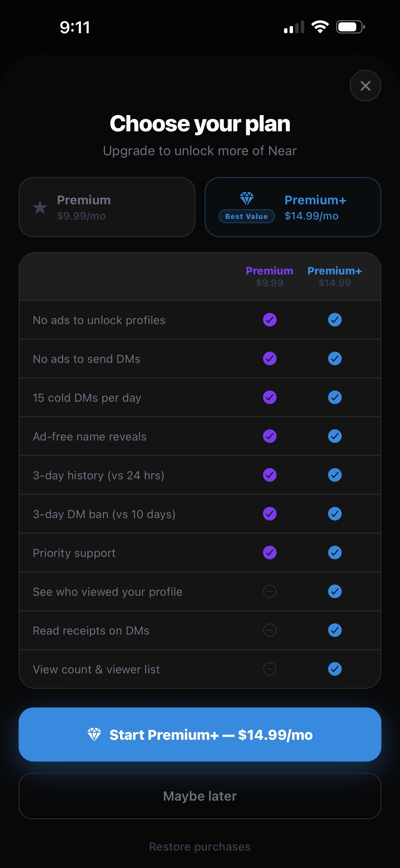Select the Premium+ $14.99/mo plan card
400x868 pixels.
coord(293,206)
